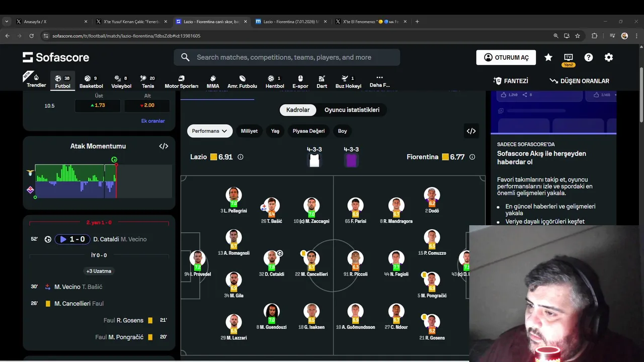The width and height of the screenshot is (644, 362).
Task: Show Lazio rating info icon
Action: point(240,157)
